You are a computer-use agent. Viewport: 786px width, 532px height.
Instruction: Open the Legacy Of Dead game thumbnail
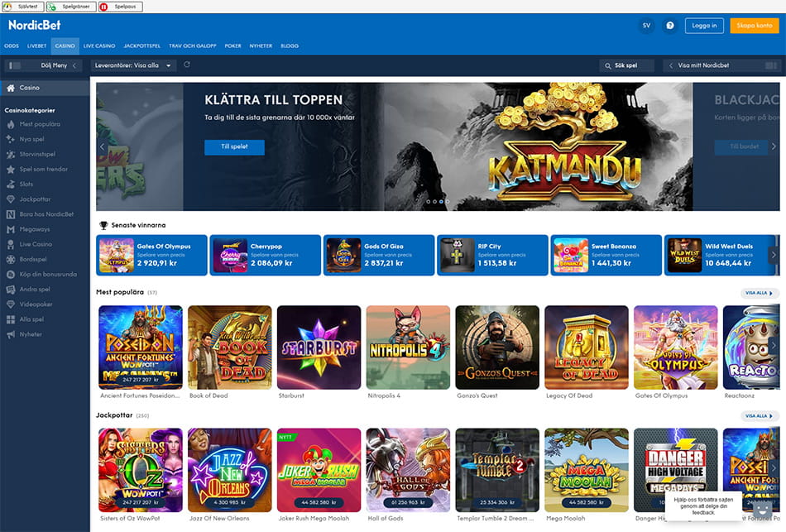[587, 347]
